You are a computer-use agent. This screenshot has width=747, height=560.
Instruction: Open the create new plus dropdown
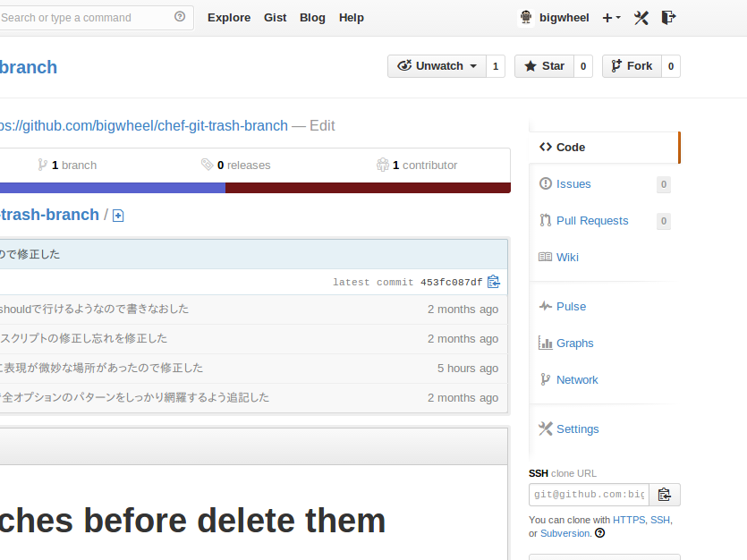coord(612,18)
